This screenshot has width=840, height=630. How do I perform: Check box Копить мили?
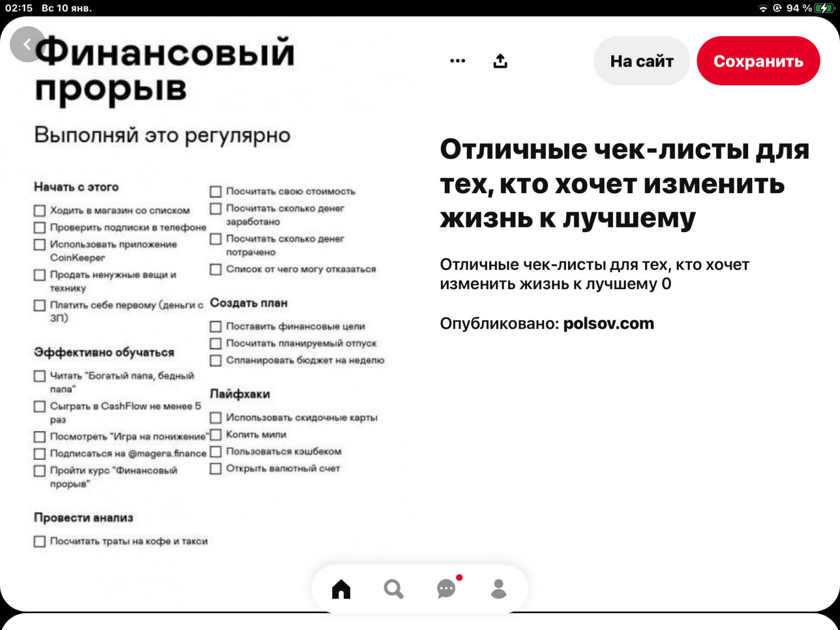tap(216, 435)
